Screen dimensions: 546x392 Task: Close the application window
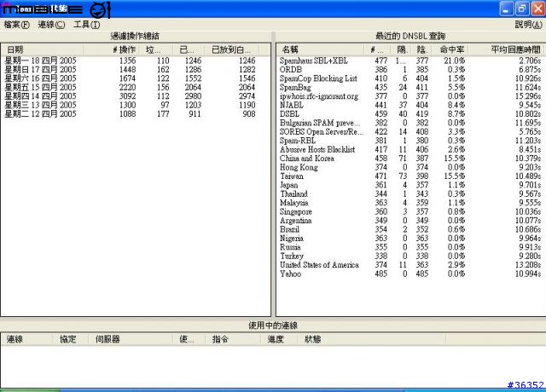(x=537, y=9)
